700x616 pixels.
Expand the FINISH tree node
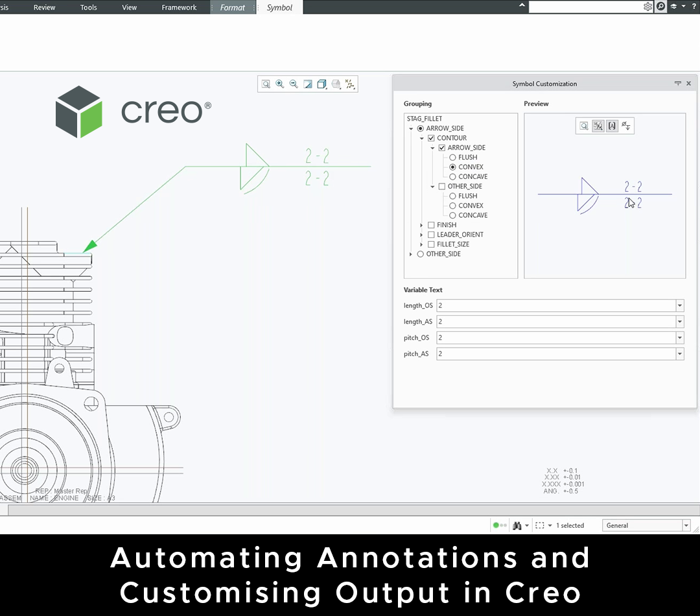pyautogui.click(x=421, y=225)
